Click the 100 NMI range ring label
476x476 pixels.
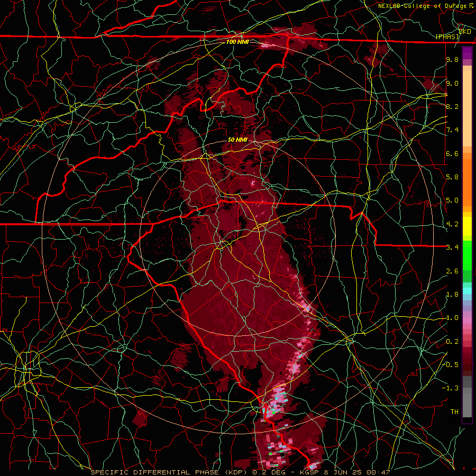(237, 42)
